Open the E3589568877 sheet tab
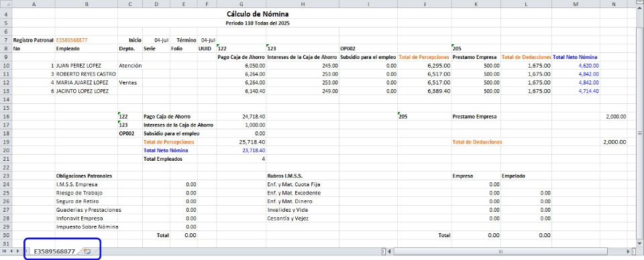 (x=54, y=251)
